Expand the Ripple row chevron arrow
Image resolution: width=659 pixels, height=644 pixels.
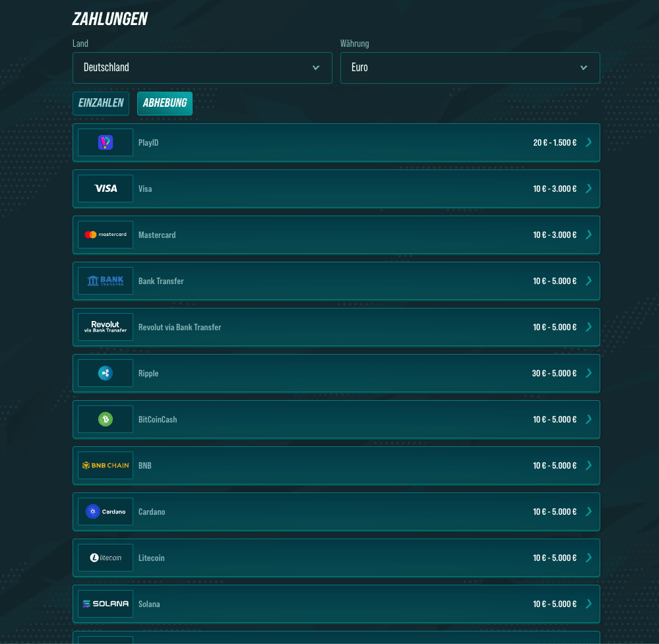588,373
